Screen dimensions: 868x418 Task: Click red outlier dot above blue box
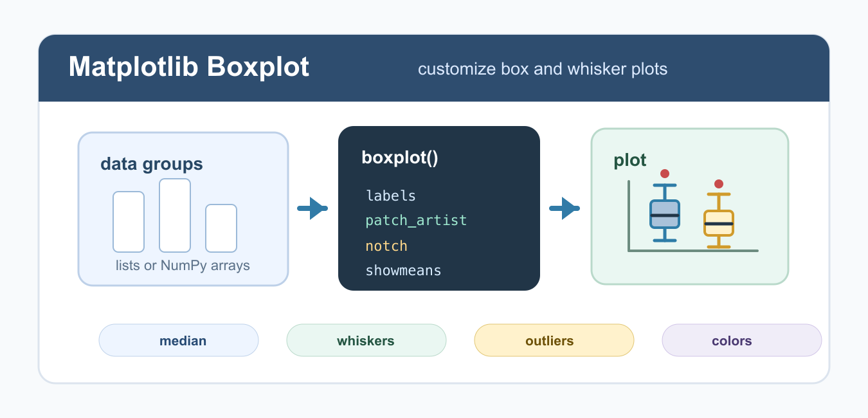pos(665,174)
